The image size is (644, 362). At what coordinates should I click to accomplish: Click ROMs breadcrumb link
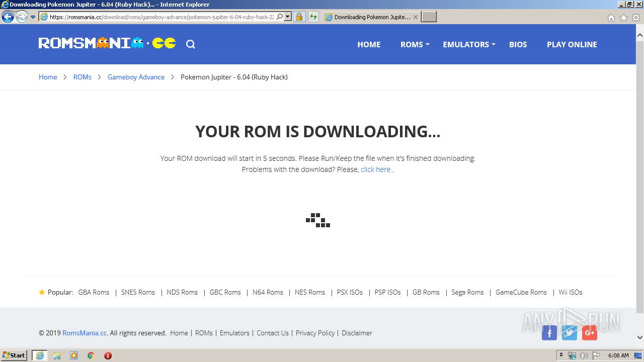tap(83, 77)
